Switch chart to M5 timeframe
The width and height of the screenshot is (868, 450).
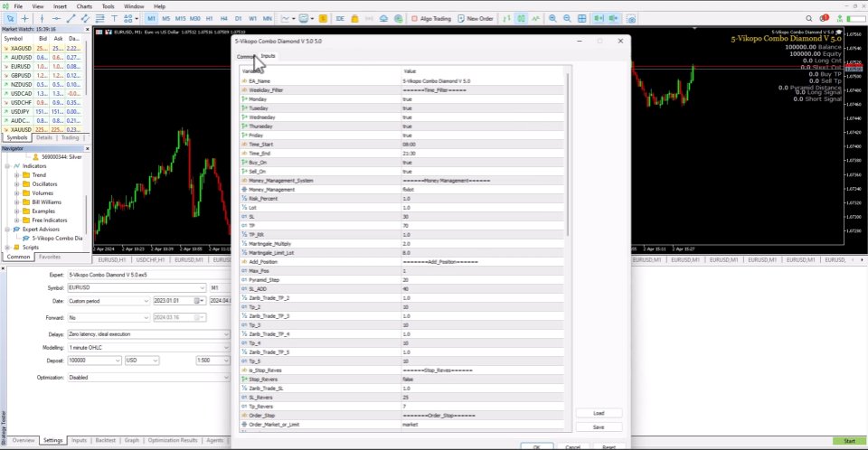(x=165, y=18)
